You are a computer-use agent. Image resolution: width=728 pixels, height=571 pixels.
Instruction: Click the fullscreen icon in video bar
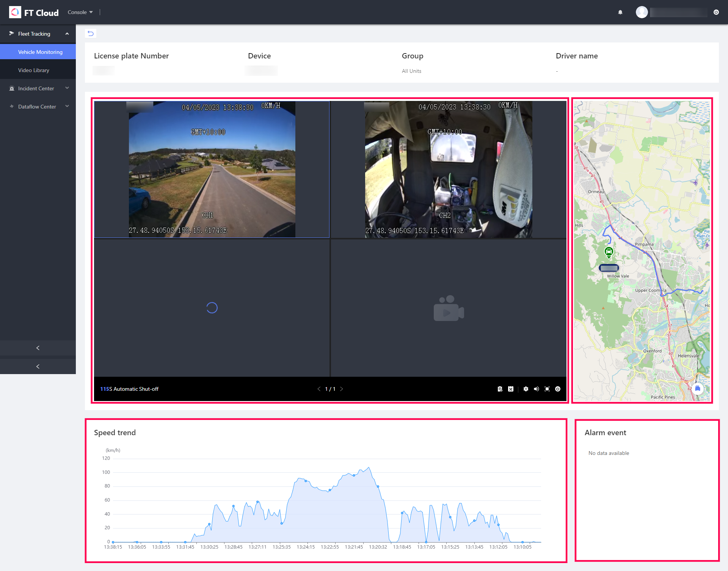pyautogui.click(x=547, y=389)
